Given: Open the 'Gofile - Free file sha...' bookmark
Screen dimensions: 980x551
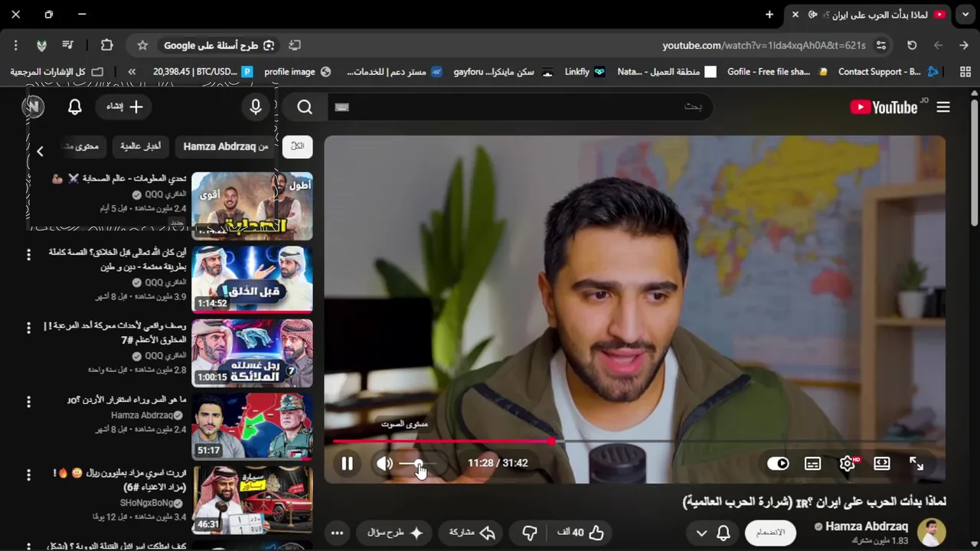Looking at the screenshot, I should (777, 72).
